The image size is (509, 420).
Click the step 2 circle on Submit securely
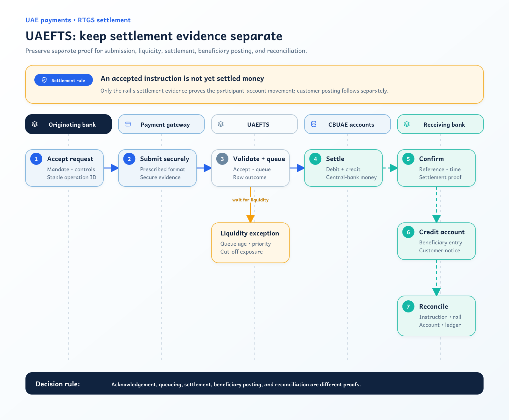pos(129,159)
